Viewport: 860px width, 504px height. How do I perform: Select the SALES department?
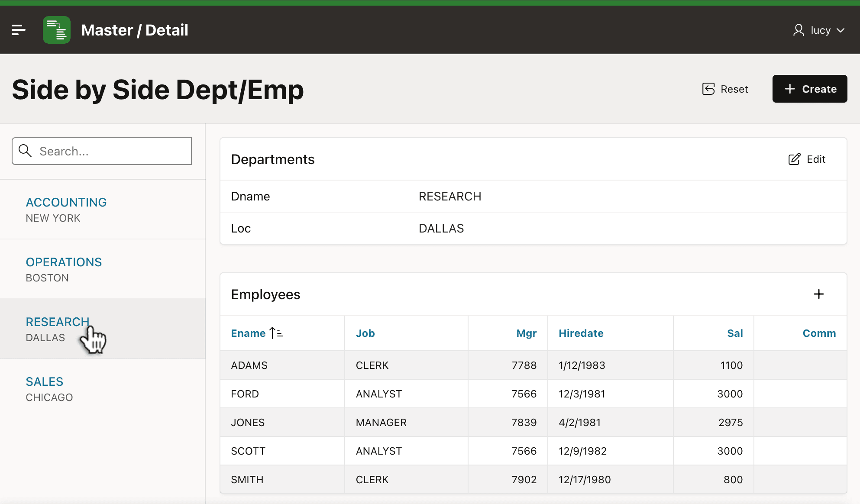(102, 389)
